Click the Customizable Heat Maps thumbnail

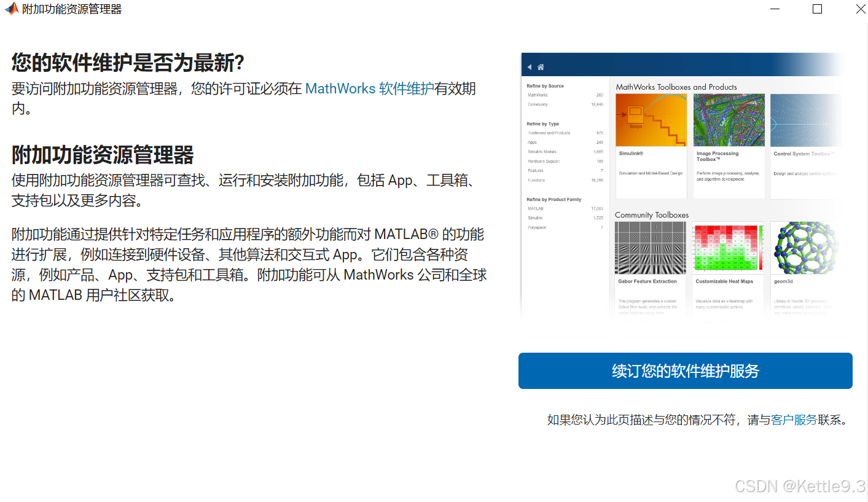pyautogui.click(x=729, y=248)
